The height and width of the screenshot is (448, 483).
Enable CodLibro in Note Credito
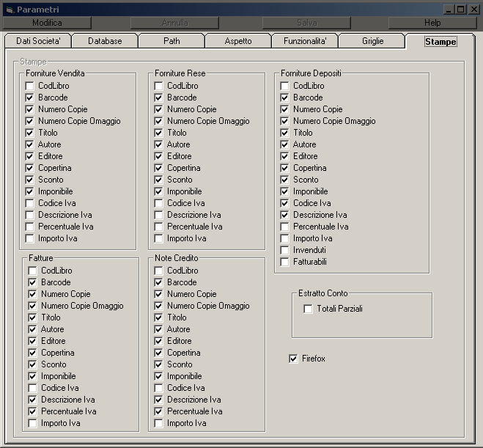click(158, 271)
